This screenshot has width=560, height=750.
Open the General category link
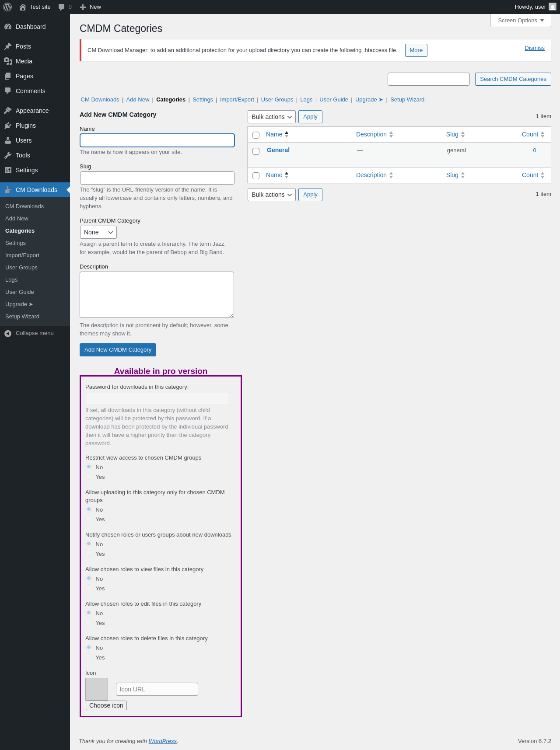pyautogui.click(x=278, y=150)
